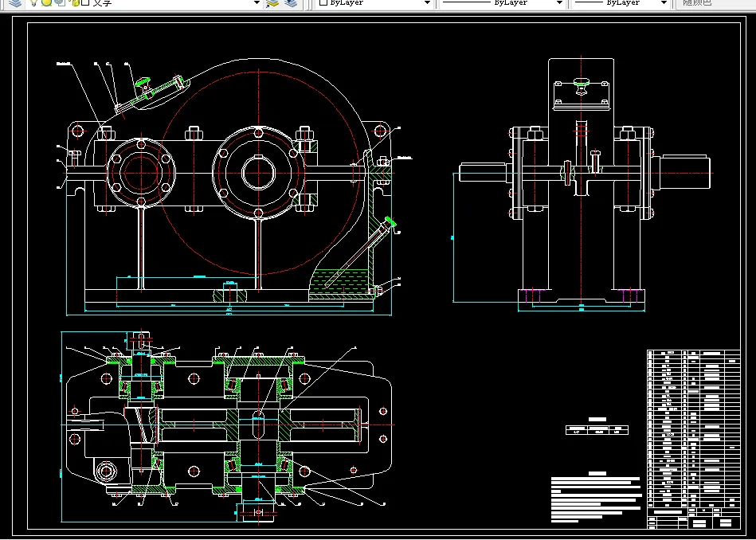756x540 pixels.
Task: Open the linetype ByLayer dropdown
Action: (x=559, y=3)
